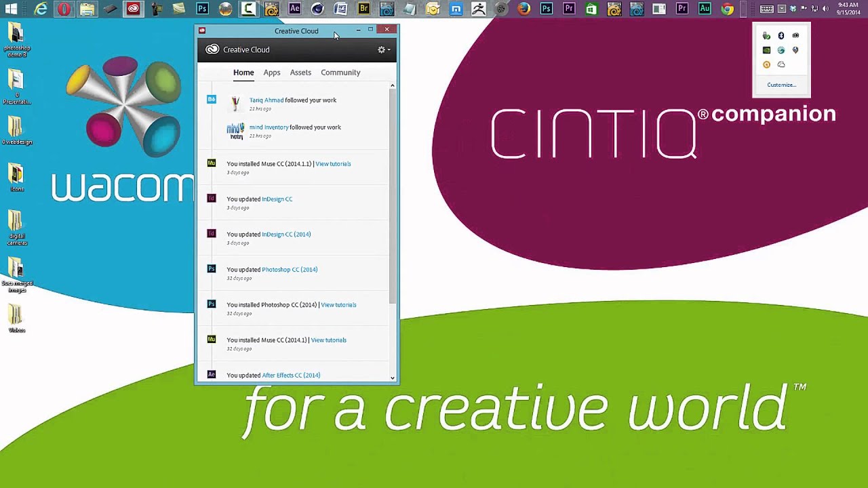Open the touch keyboard taskbar icon
The width and height of the screenshot is (868, 488).
766,9
